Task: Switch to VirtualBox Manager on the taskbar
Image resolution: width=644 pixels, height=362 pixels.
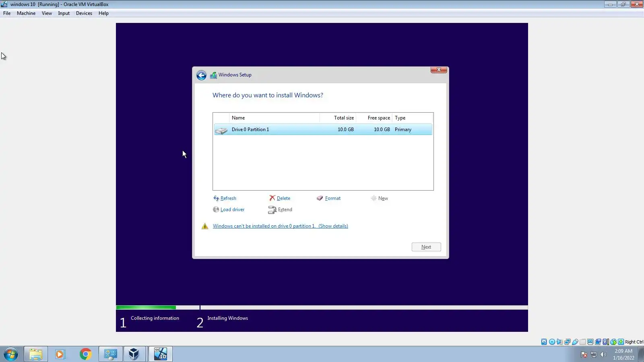Action: pyautogui.click(x=135, y=354)
